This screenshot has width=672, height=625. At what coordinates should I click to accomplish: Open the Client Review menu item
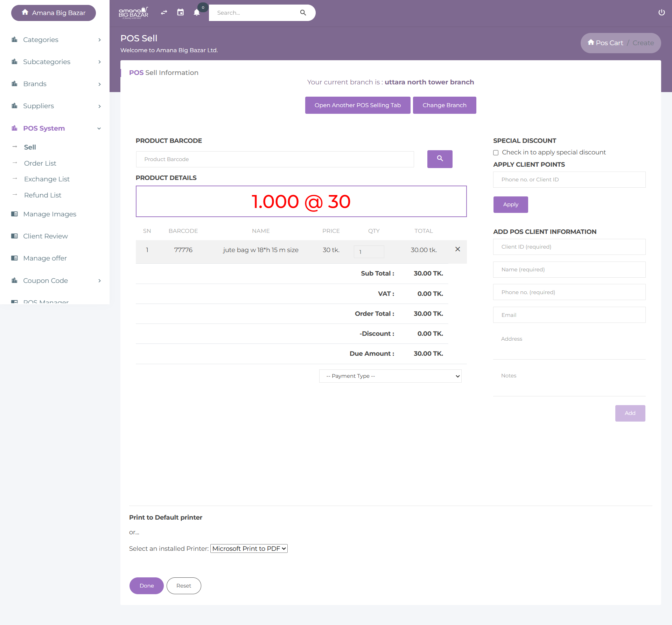click(x=45, y=236)
